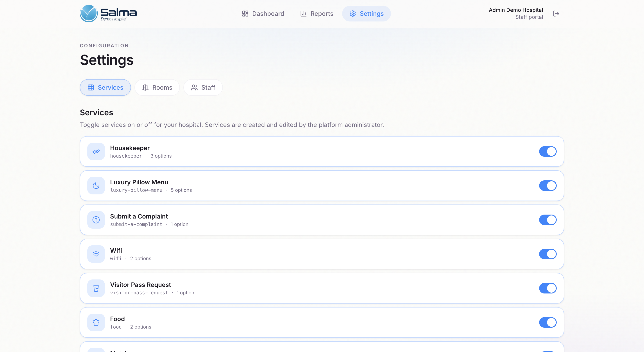Viewport: 644px width, 352px height.
Task: Open the Settings nav item
Action: pyautogui.click(x=366, y=14)
